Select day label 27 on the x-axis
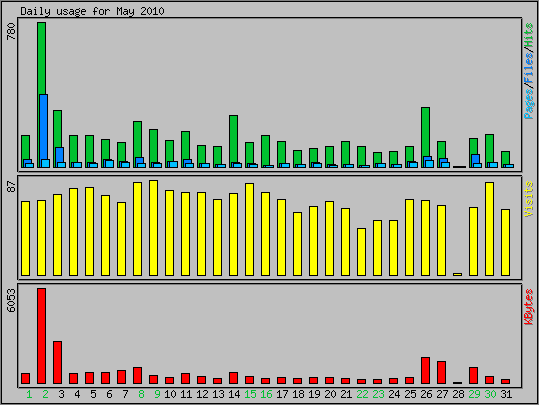Viewport: 539px width, 405px height. tap(442, 394)
